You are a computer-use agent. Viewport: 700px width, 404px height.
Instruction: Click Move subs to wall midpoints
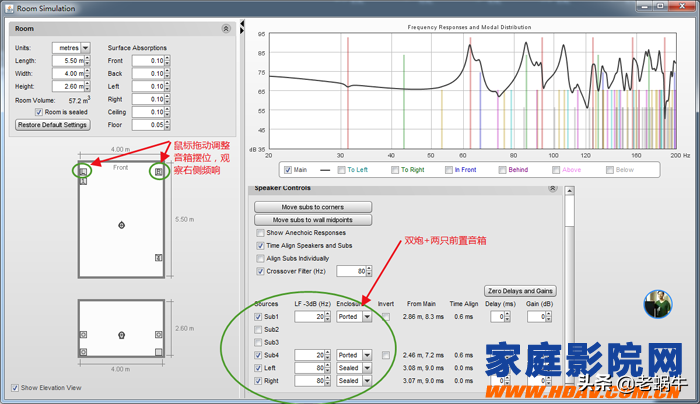click(x=312, y=219)
